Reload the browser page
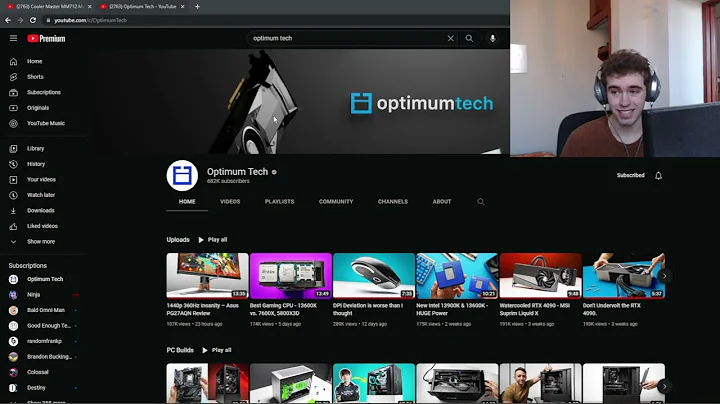Image resolution: width=720 pixels, height=404 pixels. [x=33, y=20]
